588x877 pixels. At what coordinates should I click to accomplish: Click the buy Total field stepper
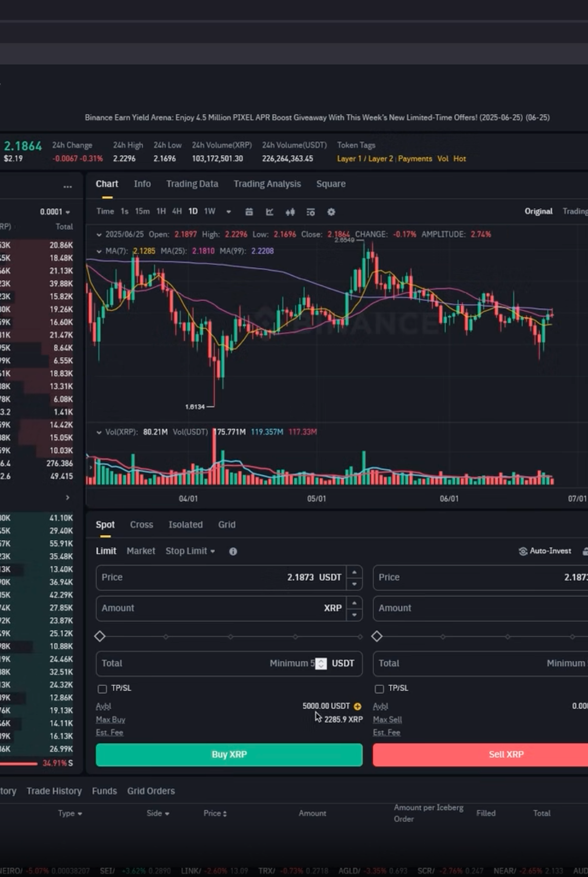321,663
